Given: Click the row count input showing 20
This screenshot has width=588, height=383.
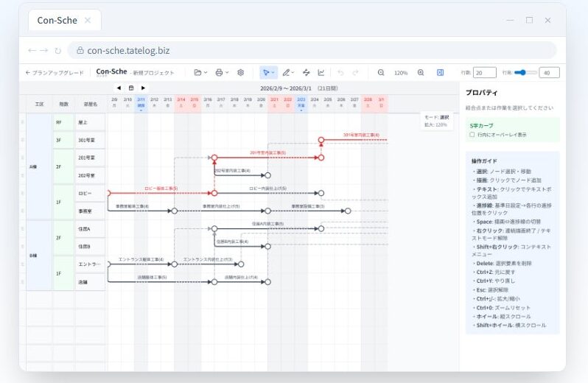Looking at the screenshot, I should 484,72.
